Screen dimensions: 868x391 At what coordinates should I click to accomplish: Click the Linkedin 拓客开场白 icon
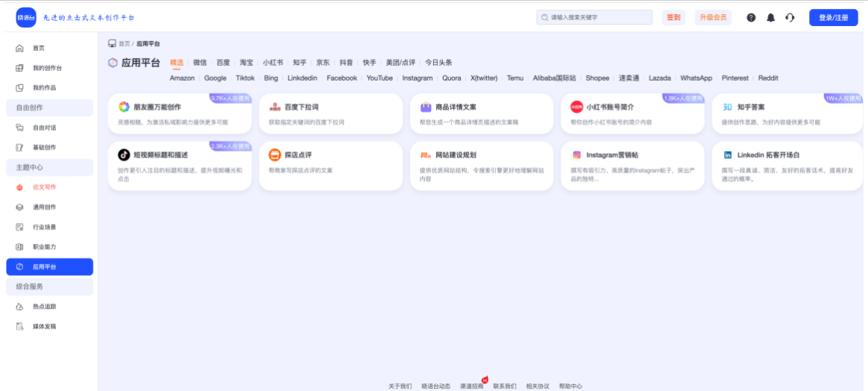727,155
